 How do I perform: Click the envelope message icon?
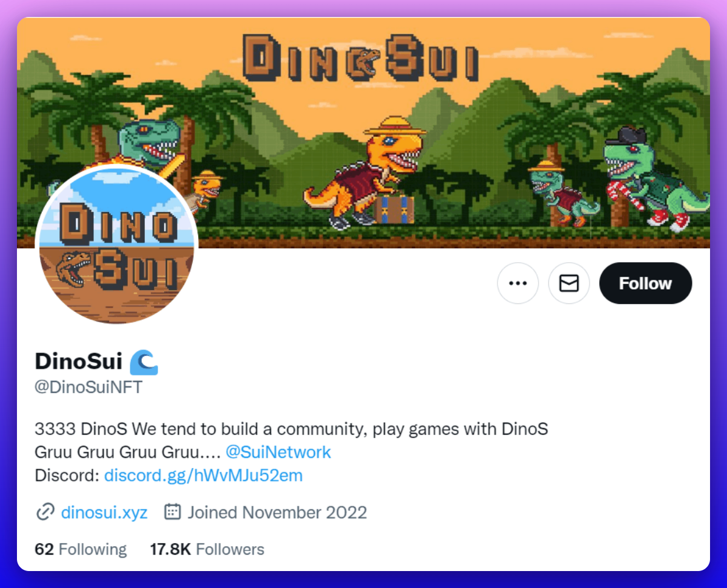(x=569, y=283)
